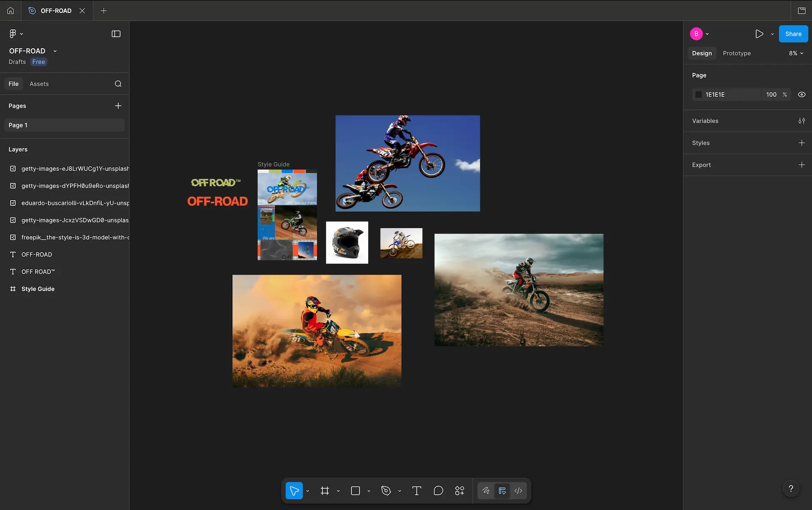Open the OFF-ROAD file name dropdown
812x510 pixels.
[55, 51]
